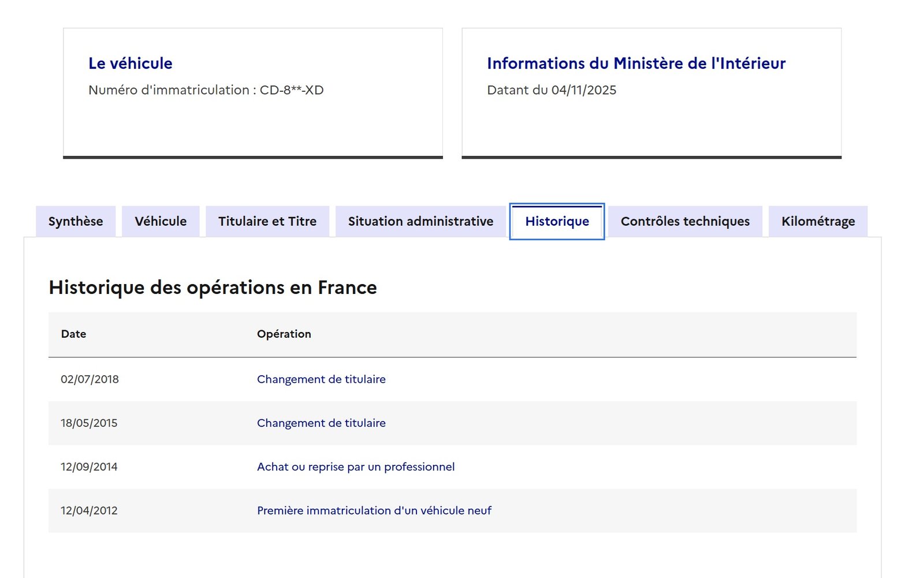
Task: Click the active Historique tab
Action: tap(557, 222)
